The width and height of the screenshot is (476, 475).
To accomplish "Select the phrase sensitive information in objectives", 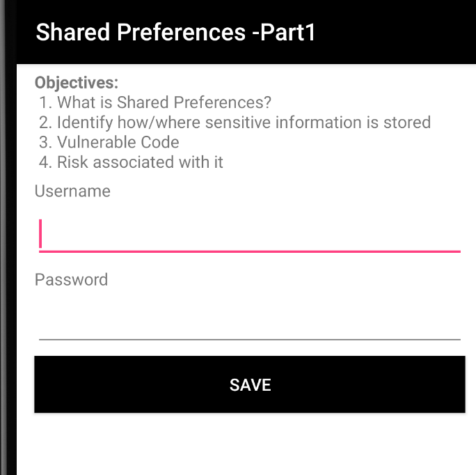I will (284, 123).
